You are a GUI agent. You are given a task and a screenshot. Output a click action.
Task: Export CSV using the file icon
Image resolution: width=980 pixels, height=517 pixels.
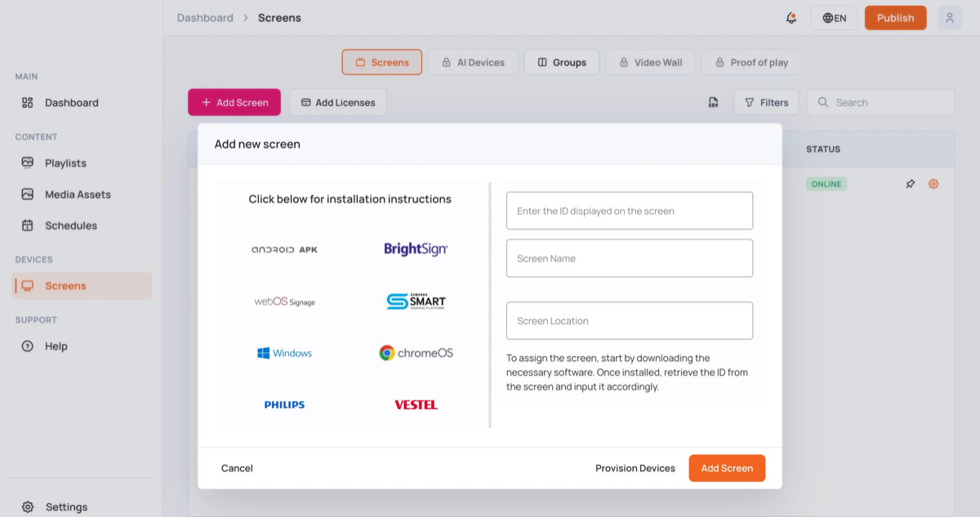point(713,102)
